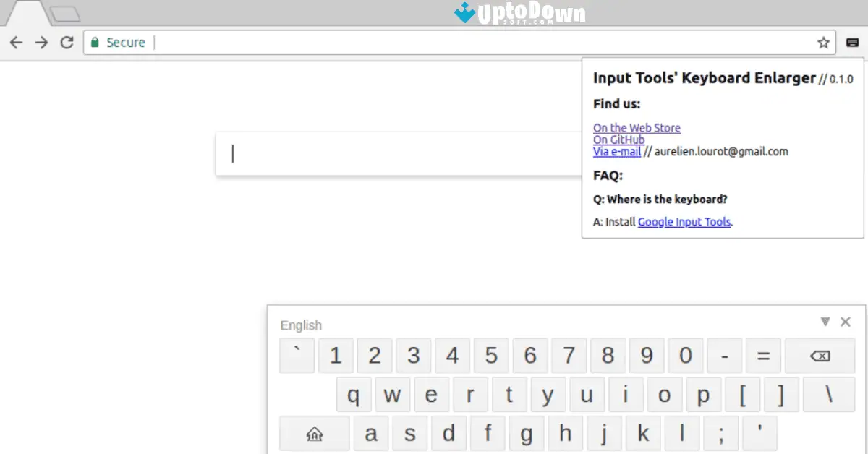
Task: Open the Keyboard Enlarger extension icon
Action: click(852, 43)
